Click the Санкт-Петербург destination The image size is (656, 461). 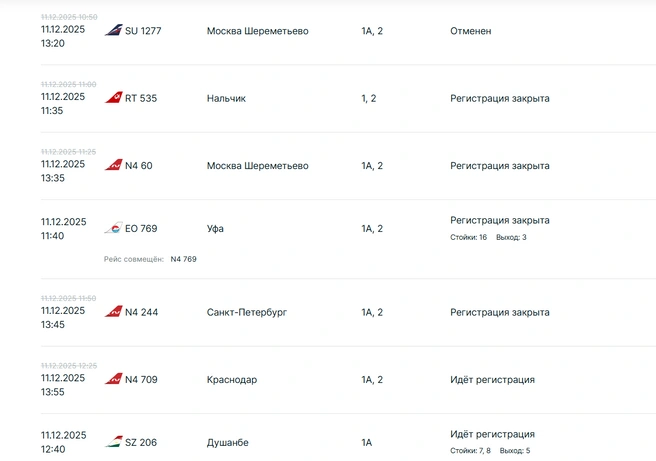[x=247, y=312]
